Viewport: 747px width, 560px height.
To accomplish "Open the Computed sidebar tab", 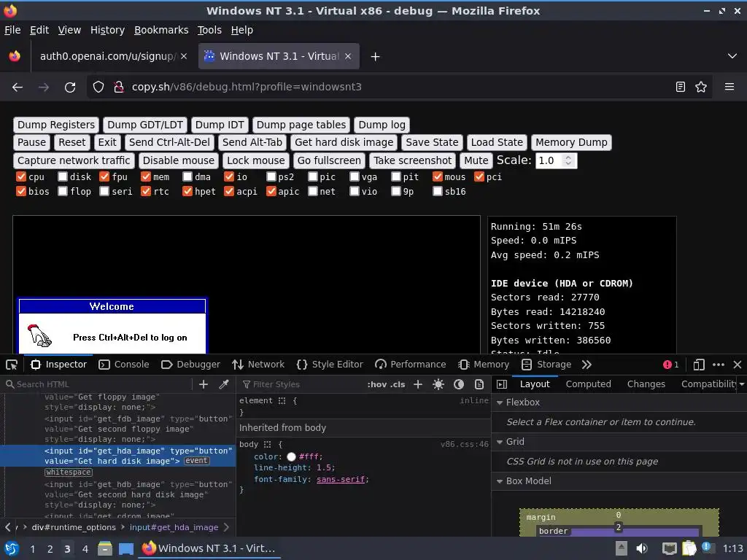I will 589,384.
